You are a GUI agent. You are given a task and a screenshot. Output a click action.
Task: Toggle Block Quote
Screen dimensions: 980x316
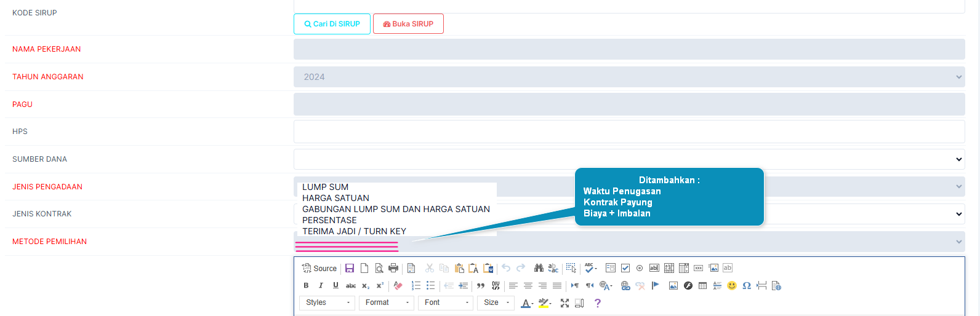(481, 285)
